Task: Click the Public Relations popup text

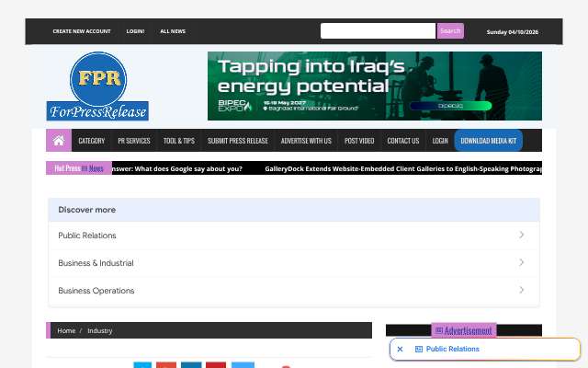Action: (x=453, y=350)
